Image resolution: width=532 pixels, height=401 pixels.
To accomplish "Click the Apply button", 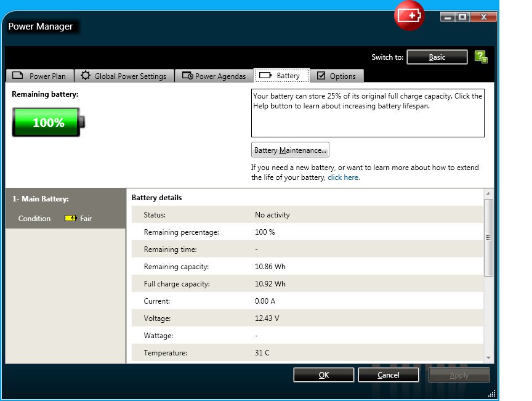I will point(459,375).
